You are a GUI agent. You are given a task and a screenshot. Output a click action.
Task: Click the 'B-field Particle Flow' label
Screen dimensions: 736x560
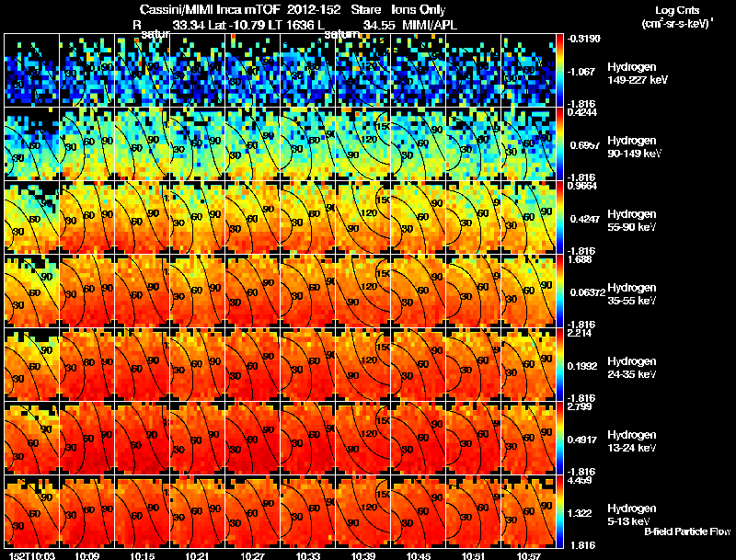point(687,531)
